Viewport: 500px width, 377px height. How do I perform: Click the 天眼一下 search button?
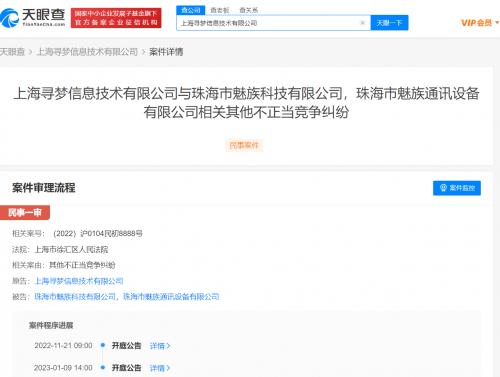pyautogui.click(x=389, y=23)
